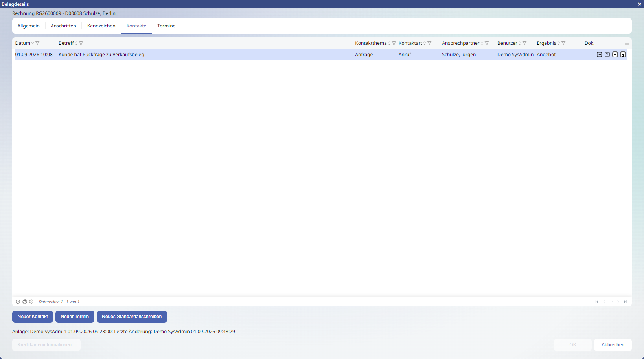This screenshot has width=644, height=359.
Task: Toggle sort on Benutzer column
Action: pos(520,43)
